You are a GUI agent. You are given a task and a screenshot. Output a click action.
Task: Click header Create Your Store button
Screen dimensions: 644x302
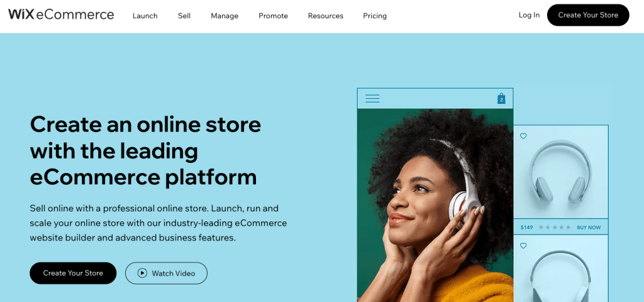[588, 15]
